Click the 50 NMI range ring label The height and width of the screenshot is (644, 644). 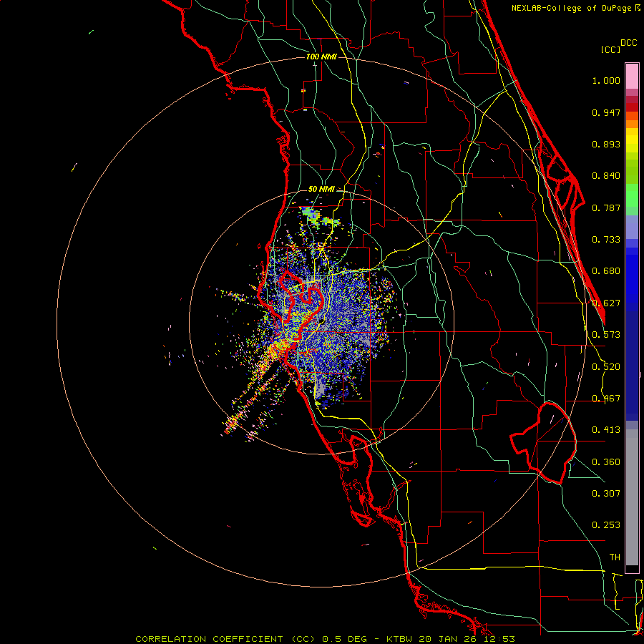click(x=321, y=189)
